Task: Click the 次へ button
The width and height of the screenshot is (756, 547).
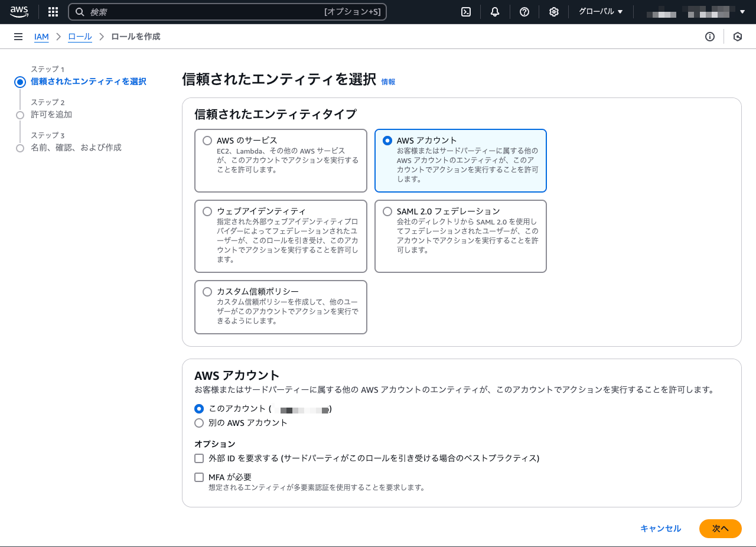Action: tap(720, 529)
